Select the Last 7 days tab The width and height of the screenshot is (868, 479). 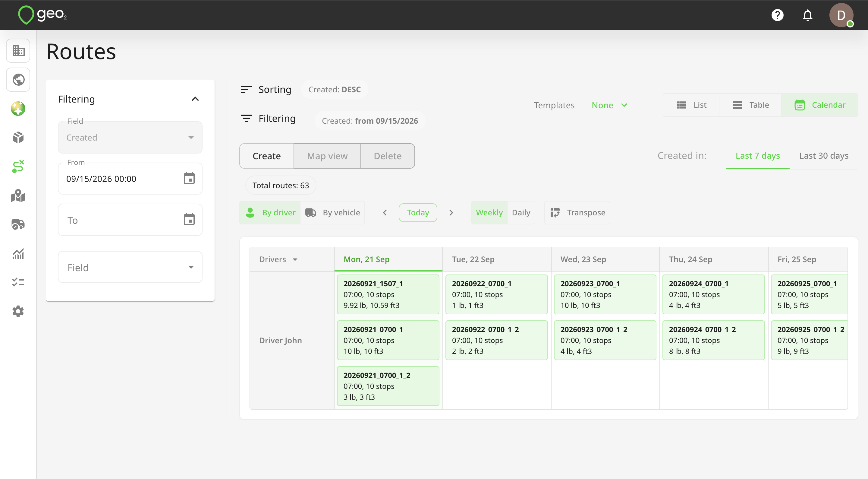tap(757, 156)
